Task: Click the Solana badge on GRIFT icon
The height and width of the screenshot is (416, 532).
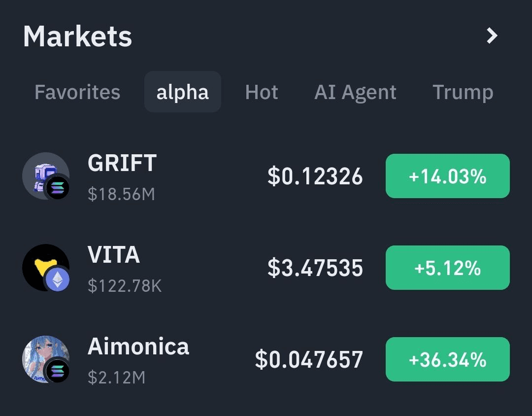Action: tap(57, 187)
